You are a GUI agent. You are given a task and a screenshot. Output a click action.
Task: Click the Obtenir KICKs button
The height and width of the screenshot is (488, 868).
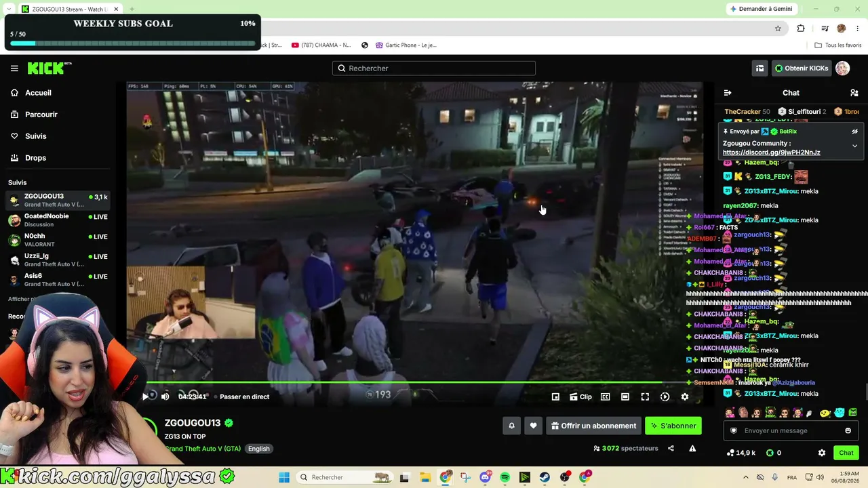click(x=802, y=68)
